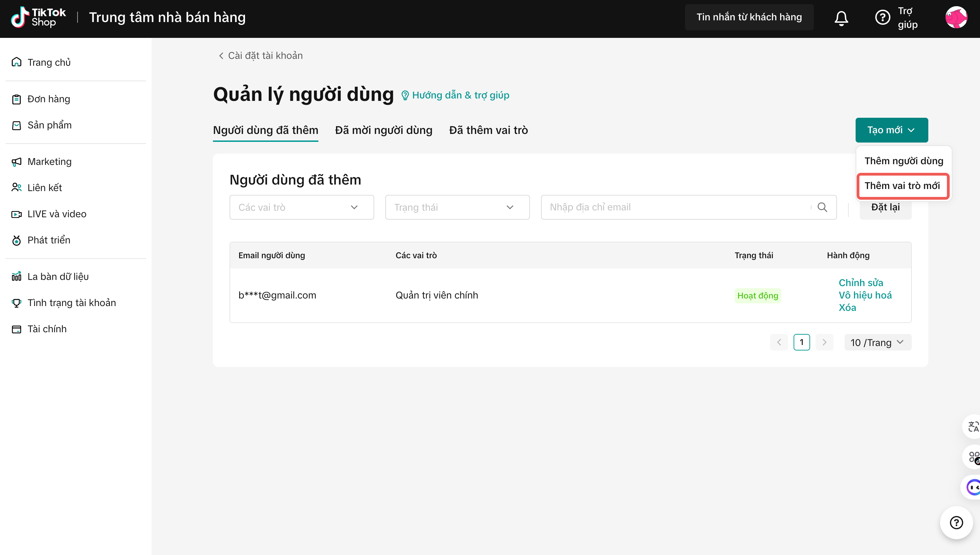The image size is (980, 555).
Task: Expand the Trạng thái filter dropdown
Action: tap(457, 207)
